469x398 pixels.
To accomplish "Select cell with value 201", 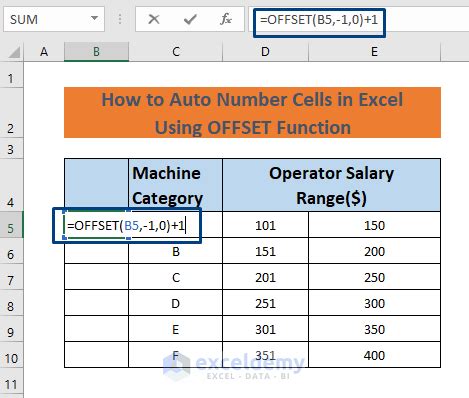I will (x=265, y=277).
